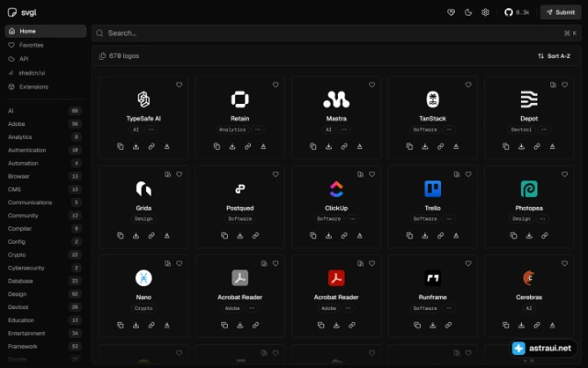Expand more categories on Mastra card
The width and height of the screenshot is (588, 368).
tap(344, 130)
